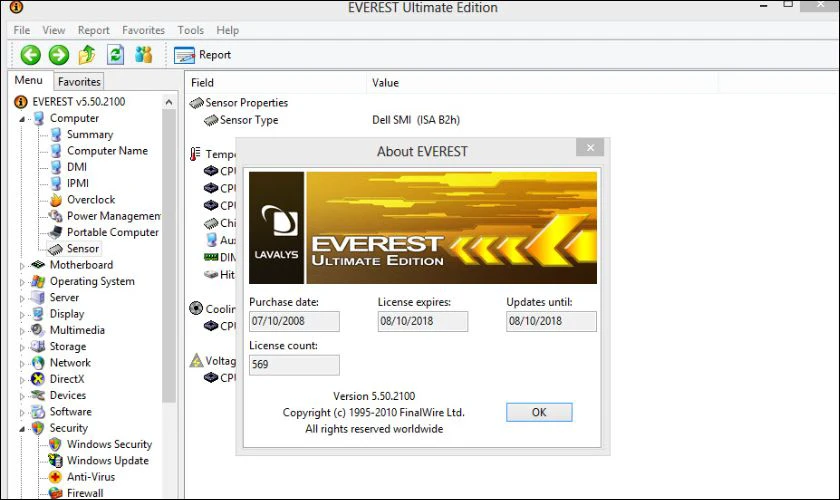840x500 pixels.
Task: Expand the Multimedia tree node
Action: 22,331
